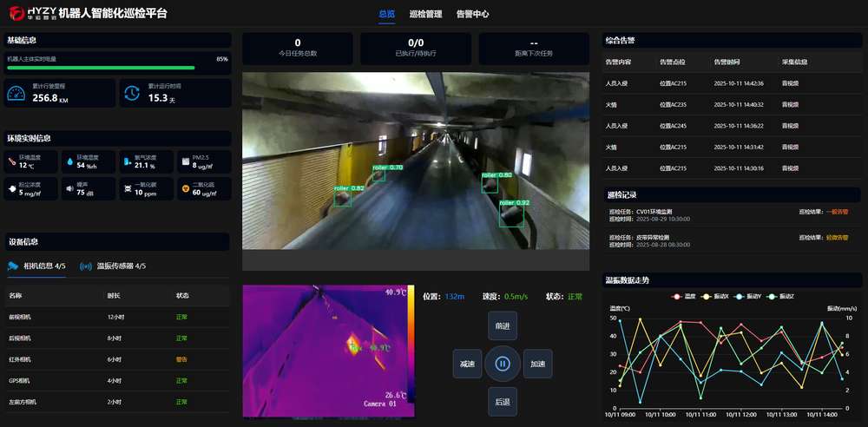Click the camera icon beside 相机信息
This screenshot has height=427, width=868.
click(x=13, y=266)
